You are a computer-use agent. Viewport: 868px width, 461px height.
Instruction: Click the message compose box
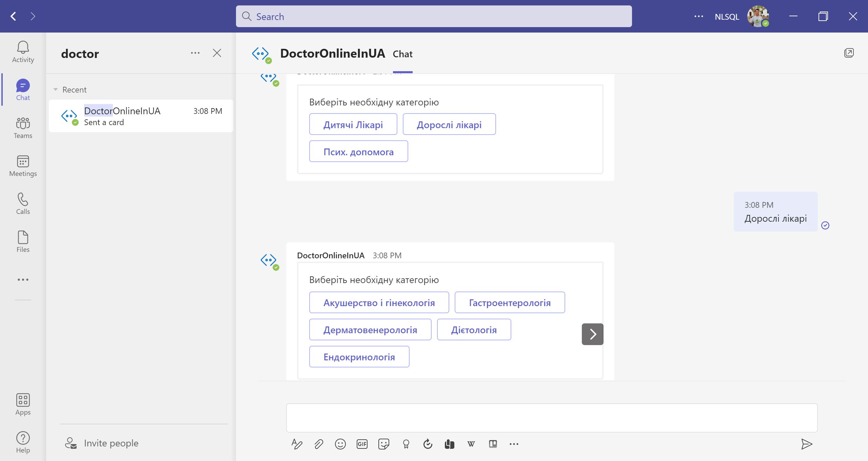tap(552, 418)
